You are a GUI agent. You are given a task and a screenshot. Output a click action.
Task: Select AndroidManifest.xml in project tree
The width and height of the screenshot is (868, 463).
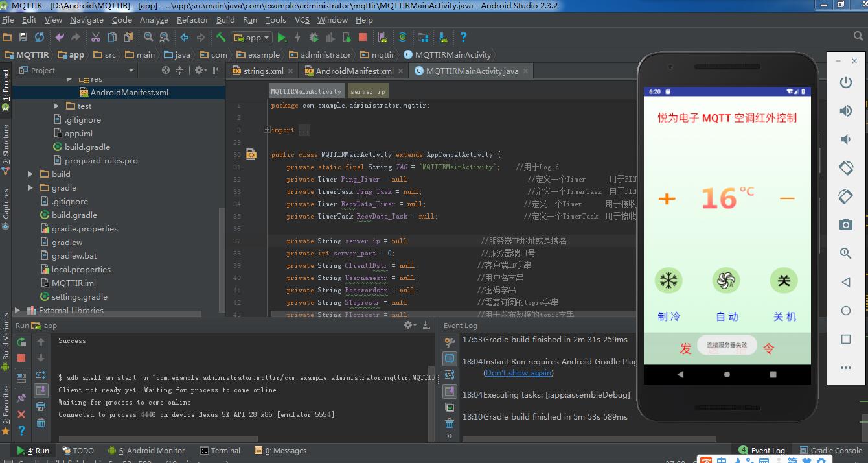click(x=129, y=92)
